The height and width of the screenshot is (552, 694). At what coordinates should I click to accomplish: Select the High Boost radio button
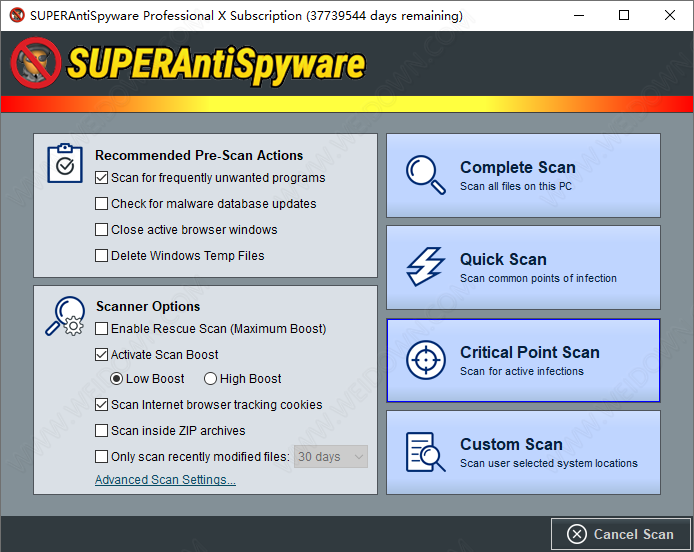(x=210, y=379)
